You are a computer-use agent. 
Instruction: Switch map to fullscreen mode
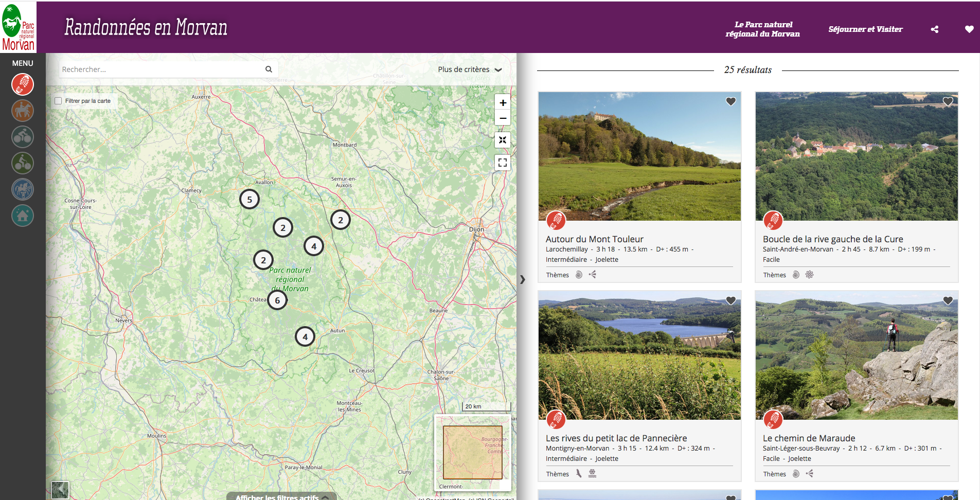(503, 163)
